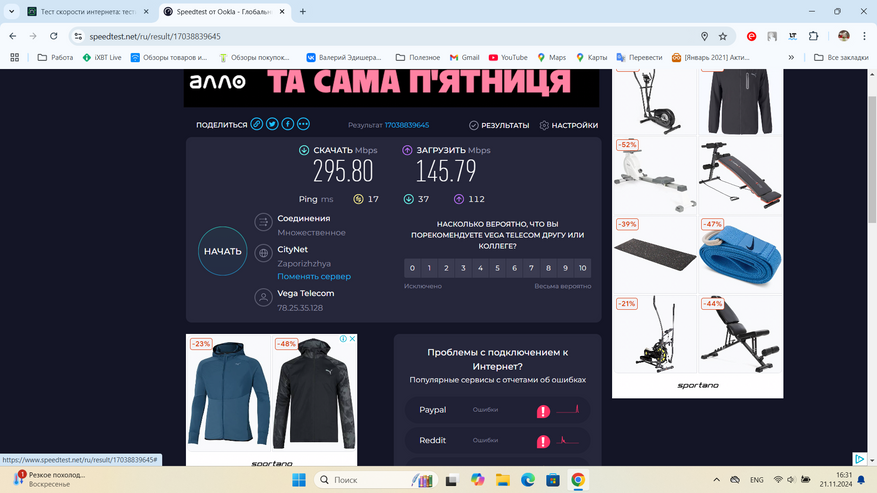Click the location permission icon in address bar
This screenshot has height=493, width=877.
(704, 36)
